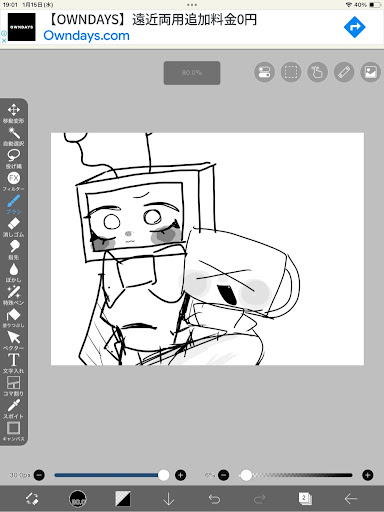Open the layers panel showing 2
This screenshot has width=384, height=512.
pyautogui.click(x=305, y=499)
